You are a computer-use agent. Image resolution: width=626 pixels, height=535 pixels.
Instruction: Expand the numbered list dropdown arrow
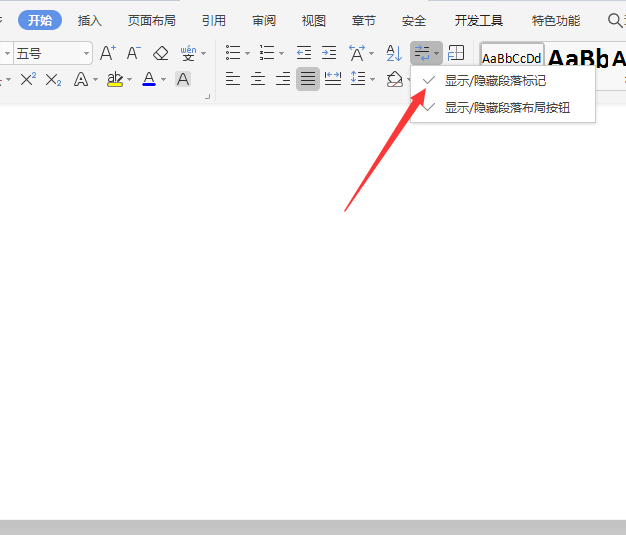281,54
